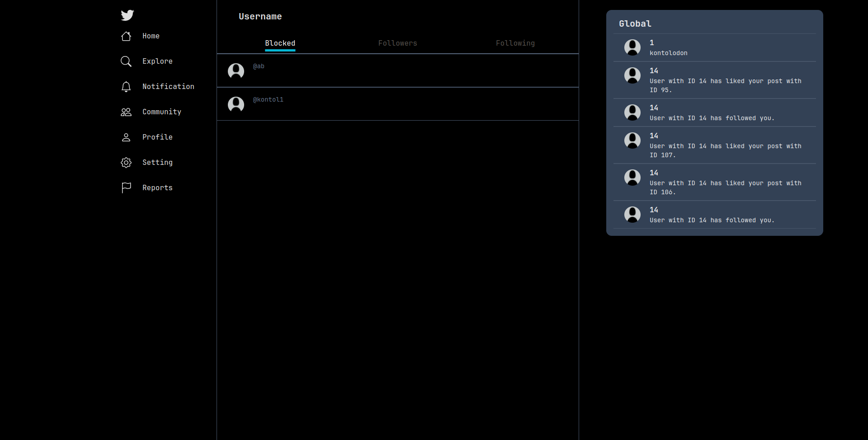Open the Home page link
Screen dimensions: 868x440
(151, 36)
